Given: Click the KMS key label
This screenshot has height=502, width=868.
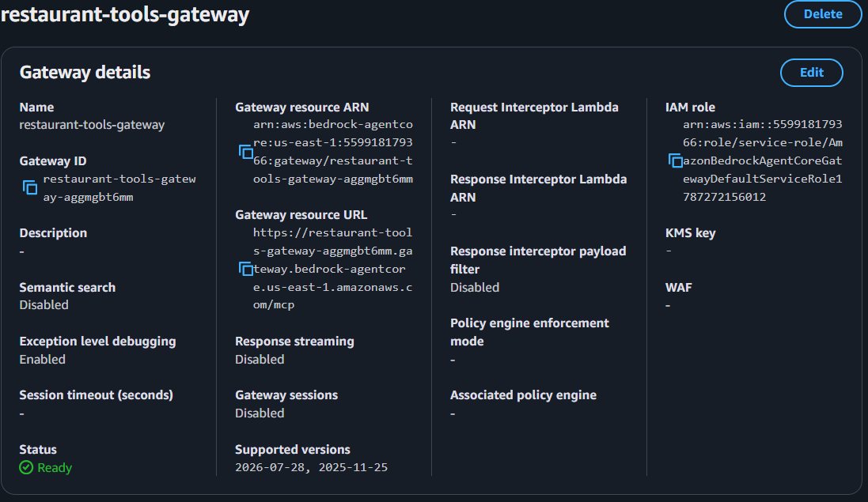Looking at the screenshot, I should tap(690, 232).
